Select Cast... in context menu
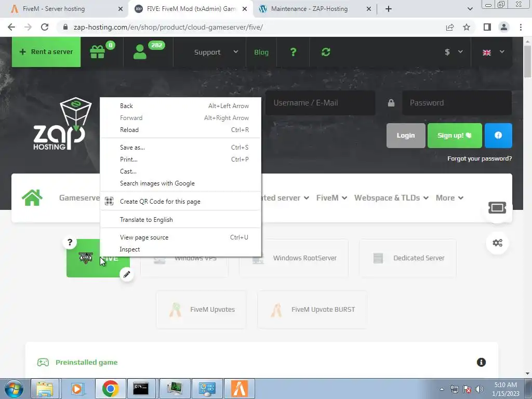This screenshot has height=399, width=532. tap(180, 171)
